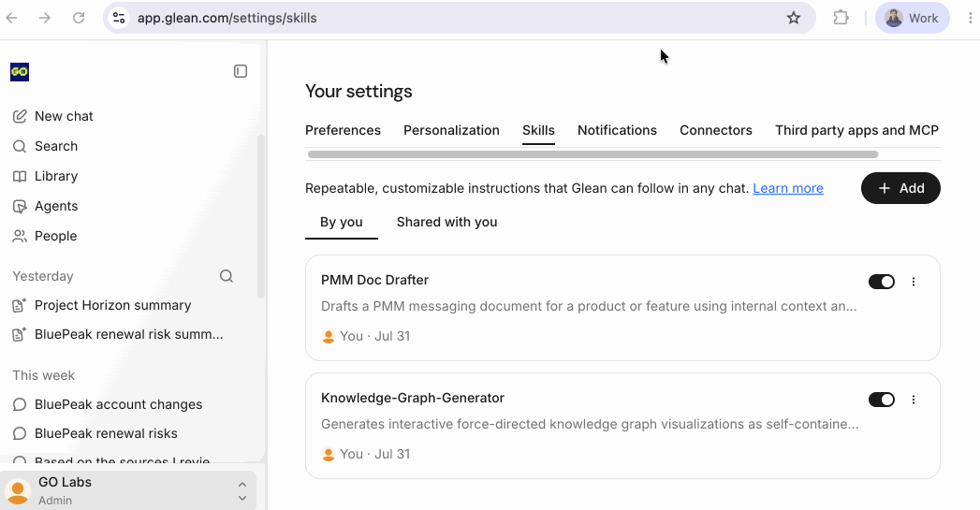Image resolution: width=980 pixels, height=510 pixels.
Task: Open PMM Doc Drafter more options menu
Action: [914, 282]
